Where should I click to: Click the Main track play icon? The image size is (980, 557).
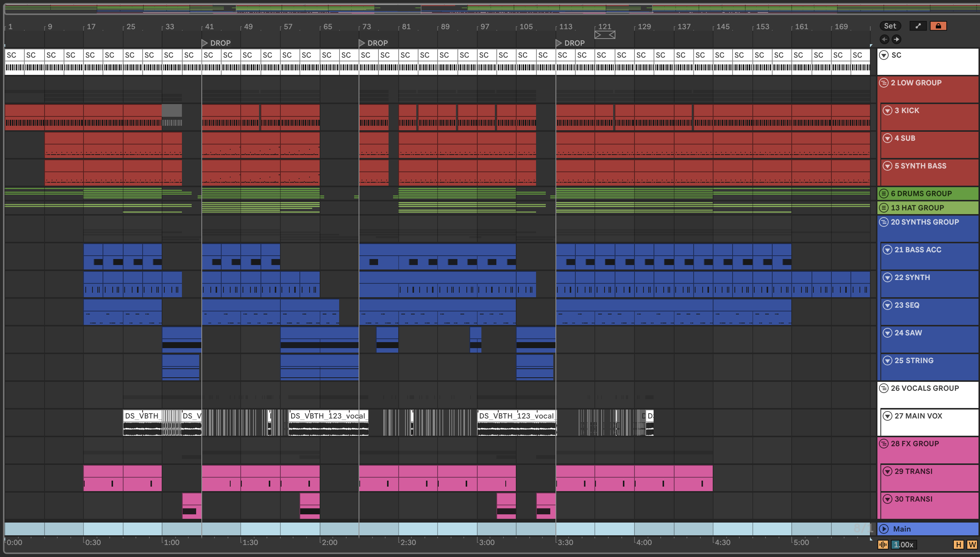(883, 529)
